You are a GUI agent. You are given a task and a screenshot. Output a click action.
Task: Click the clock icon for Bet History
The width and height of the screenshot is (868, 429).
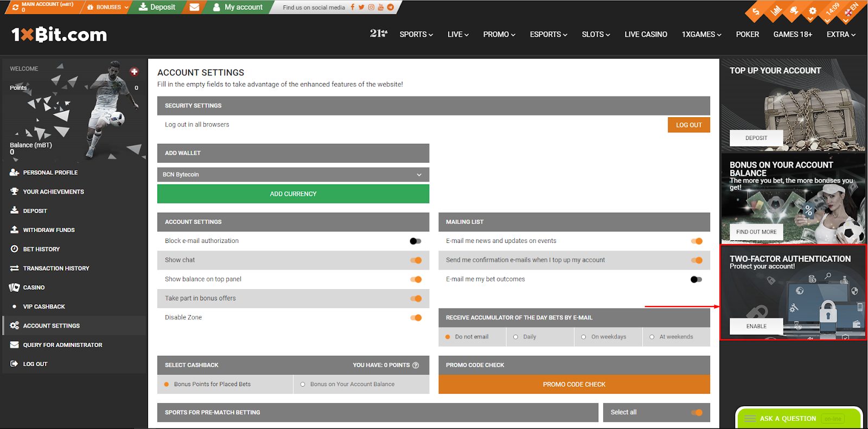(x=14, y=249)
